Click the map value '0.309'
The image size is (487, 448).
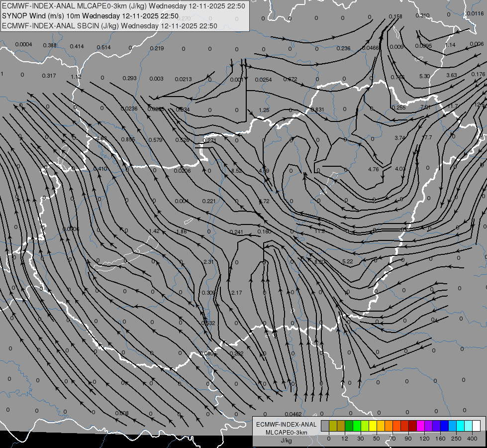[x=208, y=293]
